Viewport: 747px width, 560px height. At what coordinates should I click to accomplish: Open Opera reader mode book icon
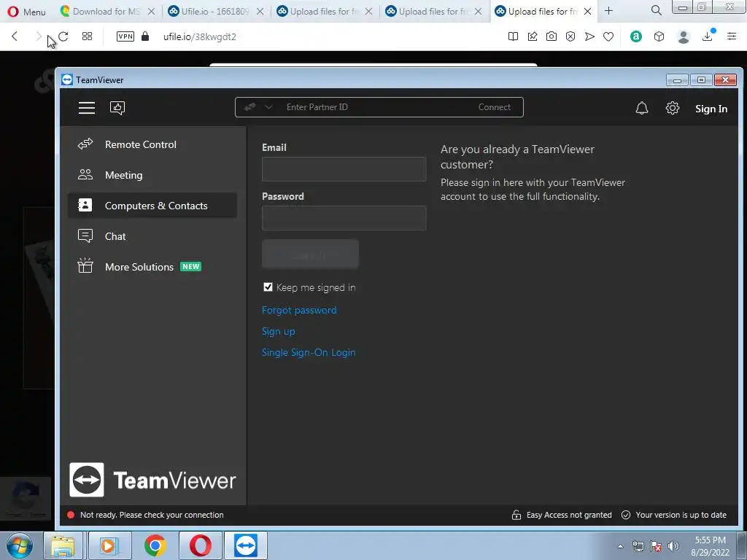513,36
